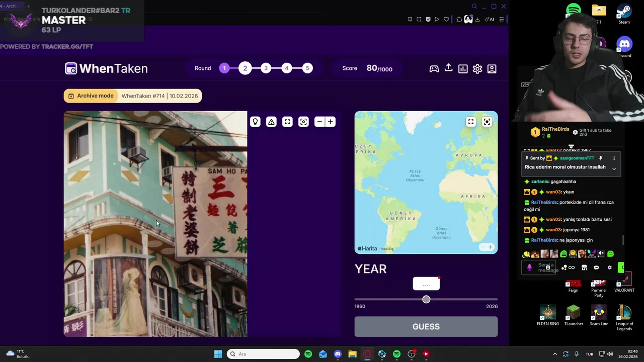Image resolution: width=644 pixels, height=362 pixels.
Task: Open WhenTaken settings gear
Action: (x=477, y=69)
